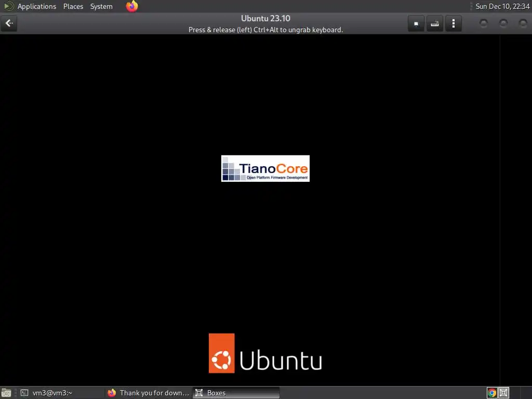Click the Ubuntu logo in the VM screen
Image resolution: width=532 pixels, height=399 pixels.
265,353
